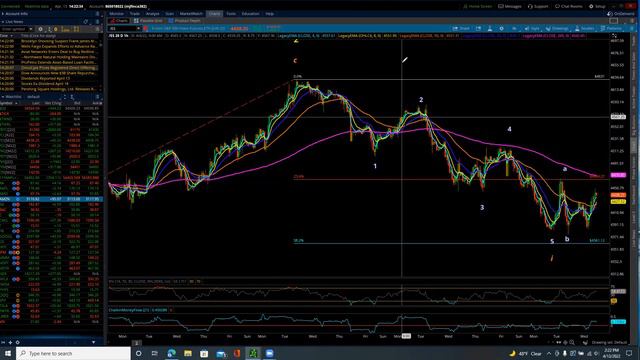Show hidden system tray icons
Viewport: 640px width, 360px height.
(549, 353)
